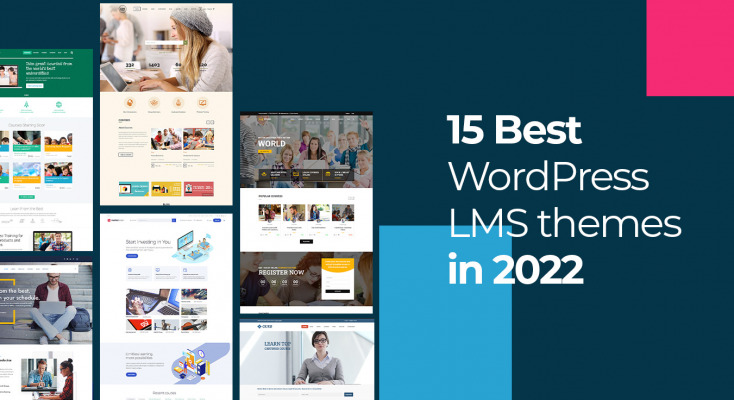Click the first round orange feature icon
Image resolution: width=734 pixels, height=400 pixels.
click(127, 102)
